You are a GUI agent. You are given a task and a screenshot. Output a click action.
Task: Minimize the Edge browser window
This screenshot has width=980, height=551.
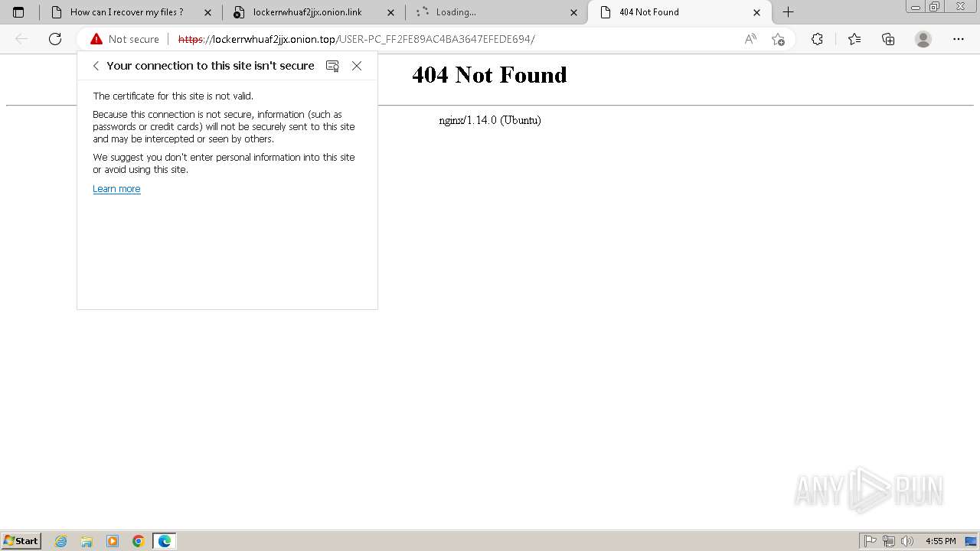coord(915,7)
